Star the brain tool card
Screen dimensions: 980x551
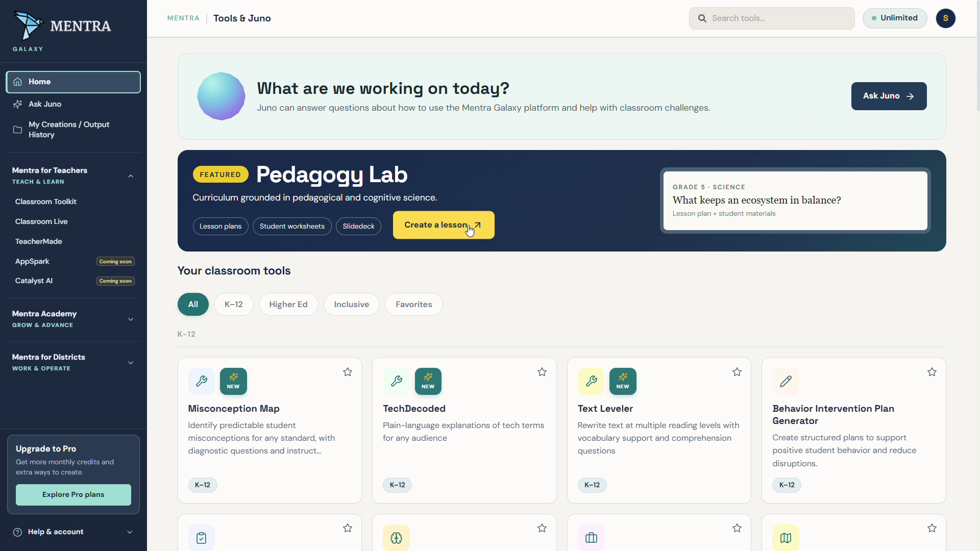[542, 528]
